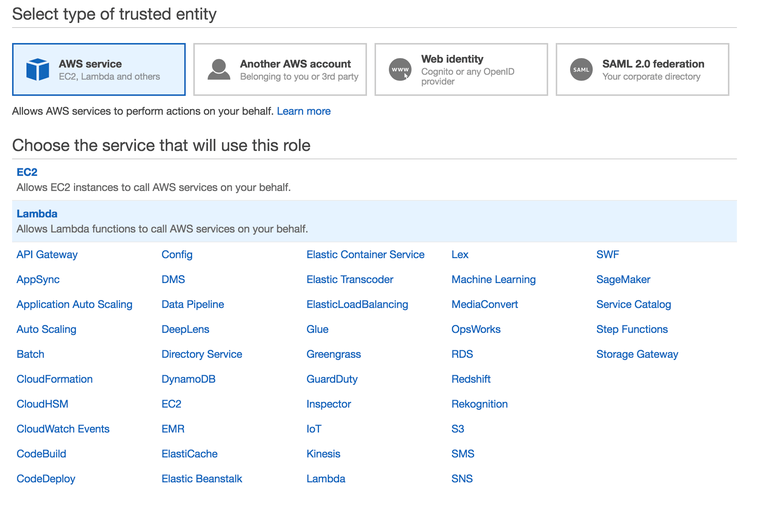Choose Glue service
Image resolution: width=780 pixels, height=505 pixels.
(317, 329)
